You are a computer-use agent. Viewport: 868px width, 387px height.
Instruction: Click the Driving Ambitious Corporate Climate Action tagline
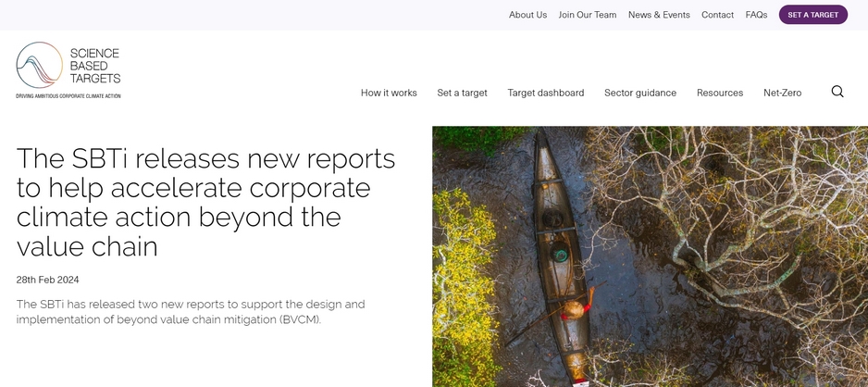tap(68, 96)
